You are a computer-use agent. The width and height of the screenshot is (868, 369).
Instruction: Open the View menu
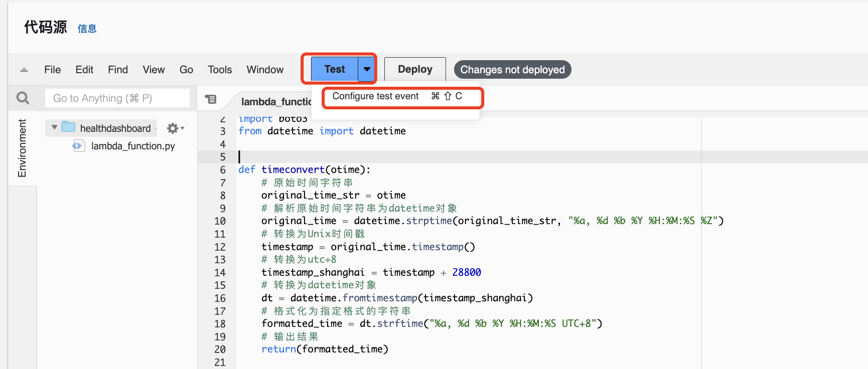click(x=154, y=70)
